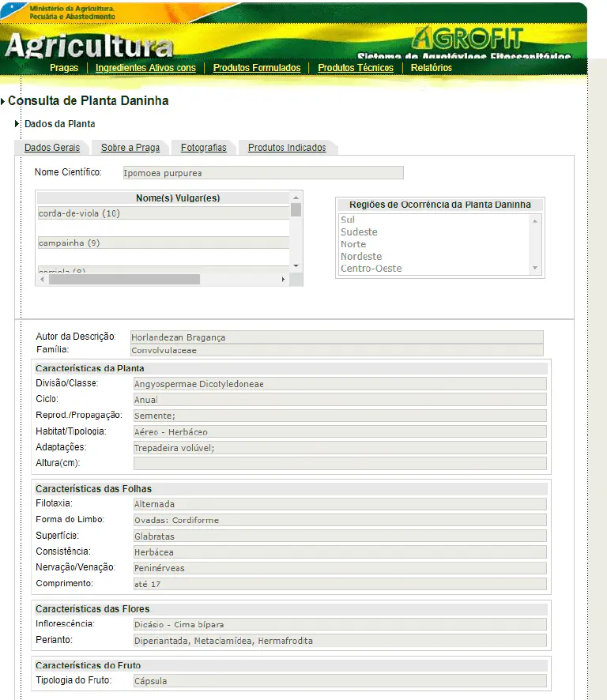Image resolution: width=607 pixels, height=700 pixels.
Task: Select Sudeste in regions list
Action: (359, 231)
